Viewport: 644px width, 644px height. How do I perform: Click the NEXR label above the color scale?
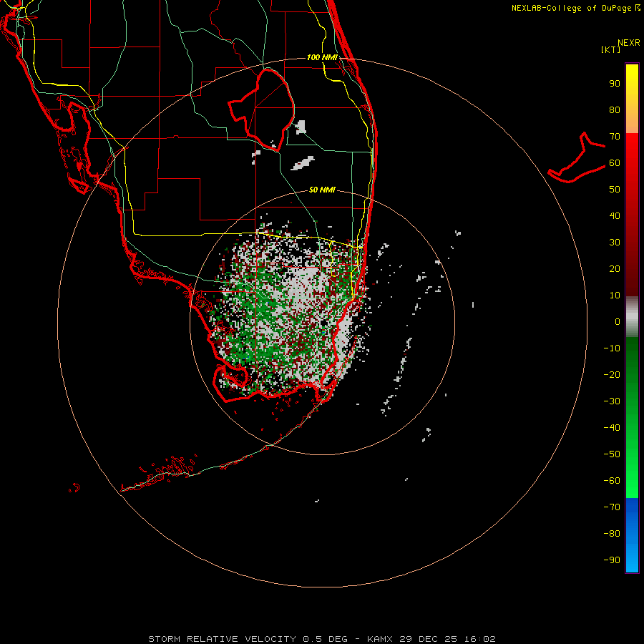628,43
